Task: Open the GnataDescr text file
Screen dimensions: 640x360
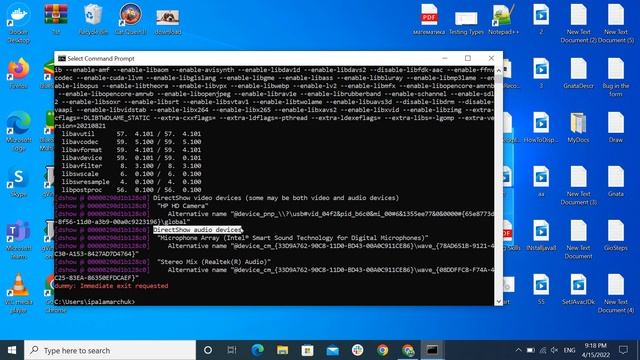Action: [x=578, y=73]
